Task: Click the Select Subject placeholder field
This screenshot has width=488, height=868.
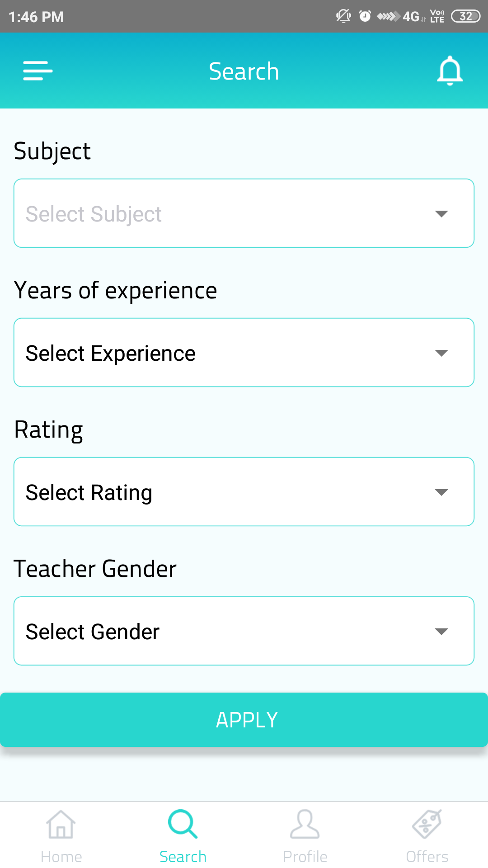Action: [94, 214]
